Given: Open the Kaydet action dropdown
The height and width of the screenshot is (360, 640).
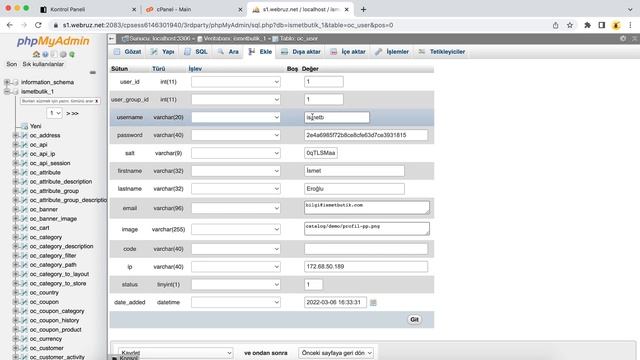Looking at the screenshot, I should (176, 353).
